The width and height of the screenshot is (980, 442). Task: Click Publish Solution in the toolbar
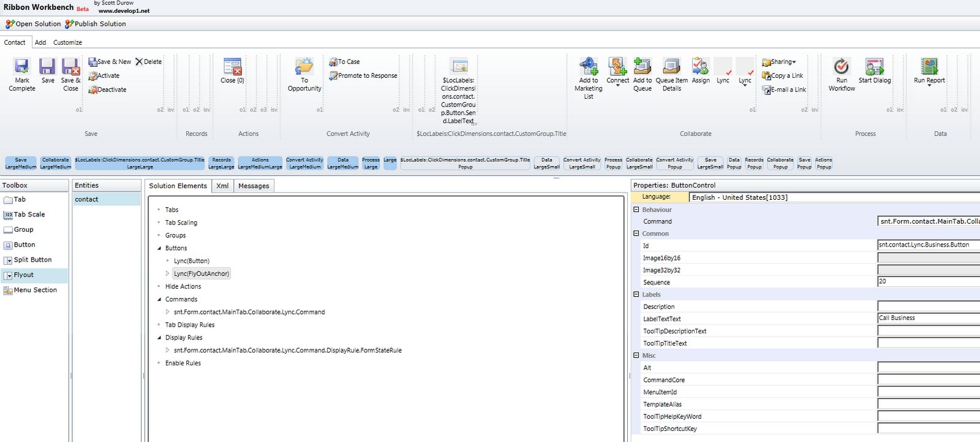click(96, 24)
